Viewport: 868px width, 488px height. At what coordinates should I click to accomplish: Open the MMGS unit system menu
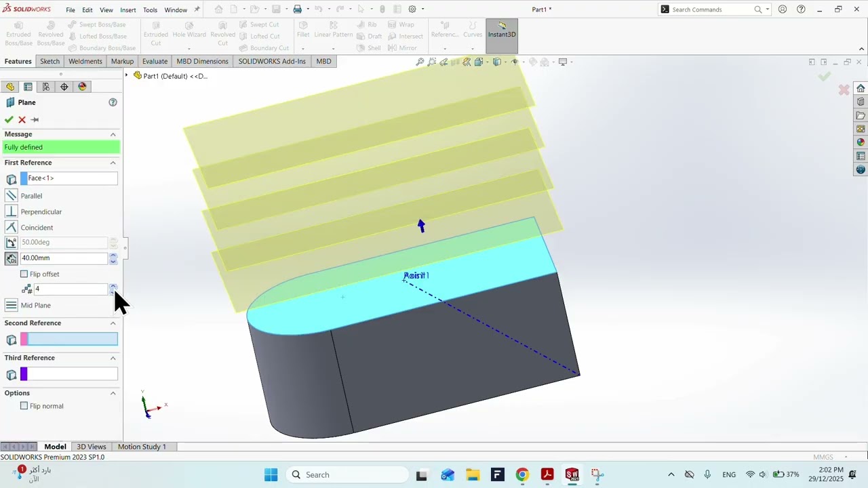coord(828,457)
